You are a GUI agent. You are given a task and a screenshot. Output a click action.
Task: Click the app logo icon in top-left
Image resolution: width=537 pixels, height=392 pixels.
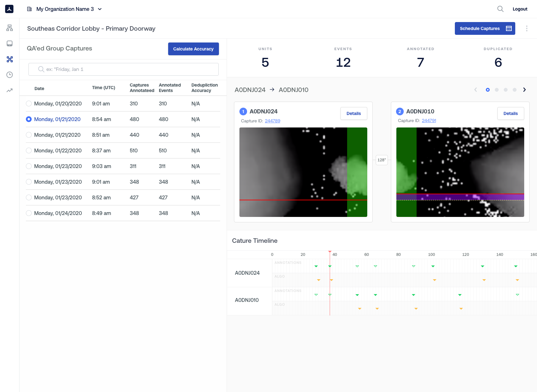click(9, 9)
